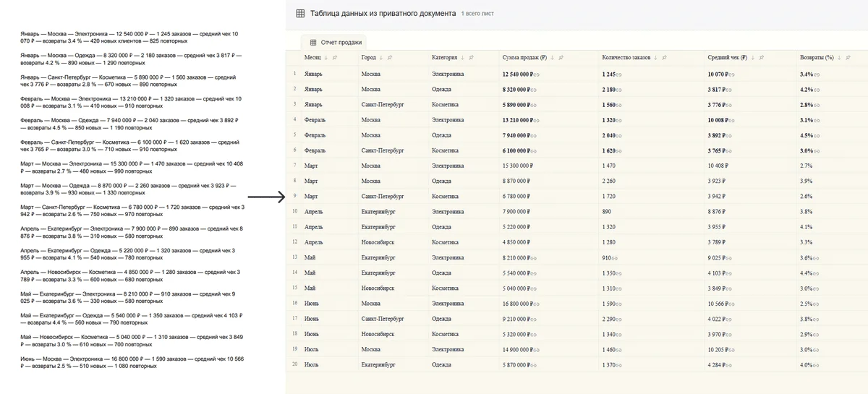
Task: Pin the Город column using its pin icon
Action: coord(390,58)
